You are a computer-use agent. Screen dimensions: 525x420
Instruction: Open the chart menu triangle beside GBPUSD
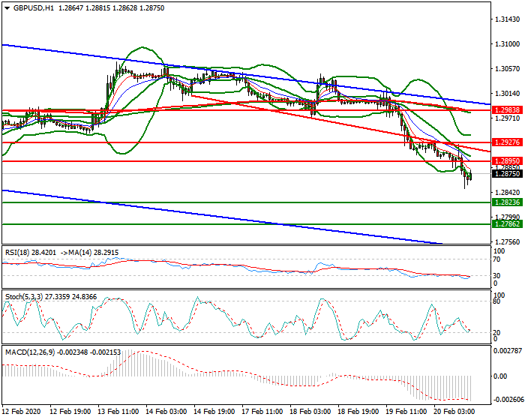click(7, 8)
